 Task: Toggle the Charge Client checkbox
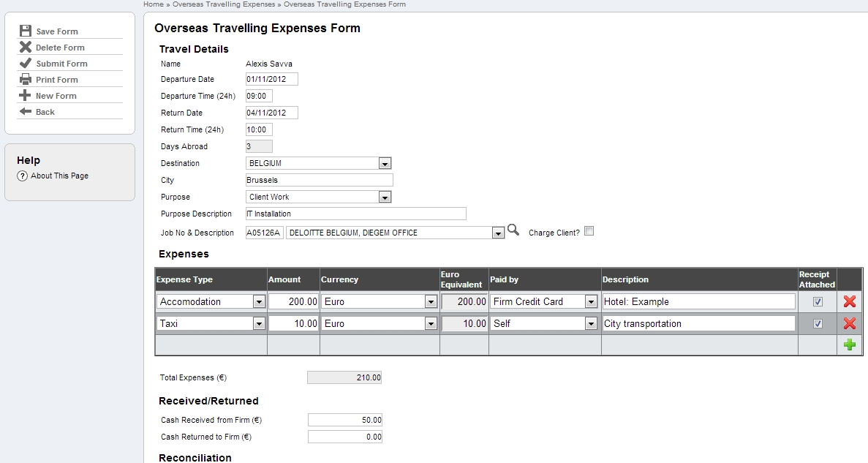[589, 231]
